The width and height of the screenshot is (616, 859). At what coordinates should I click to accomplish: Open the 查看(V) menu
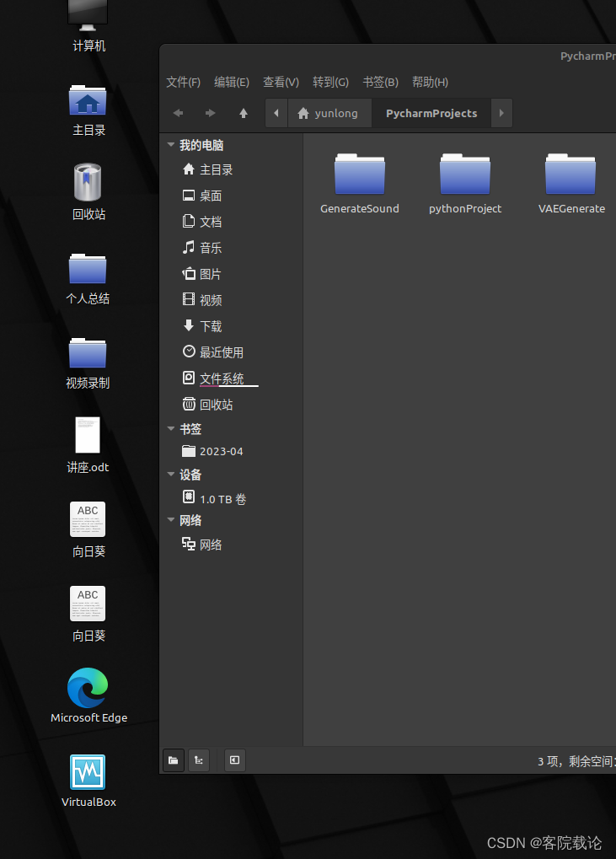pyautogui.click(x=281, y=82)
